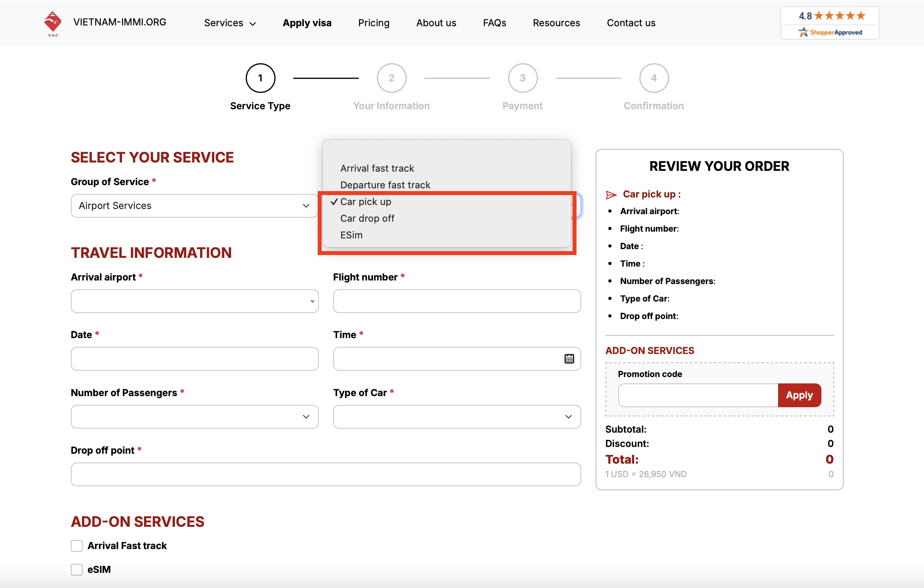The width and height of the screenshot is (924, 588).
Task: Open the Pricing page link
Action: [x=373, y=23]
